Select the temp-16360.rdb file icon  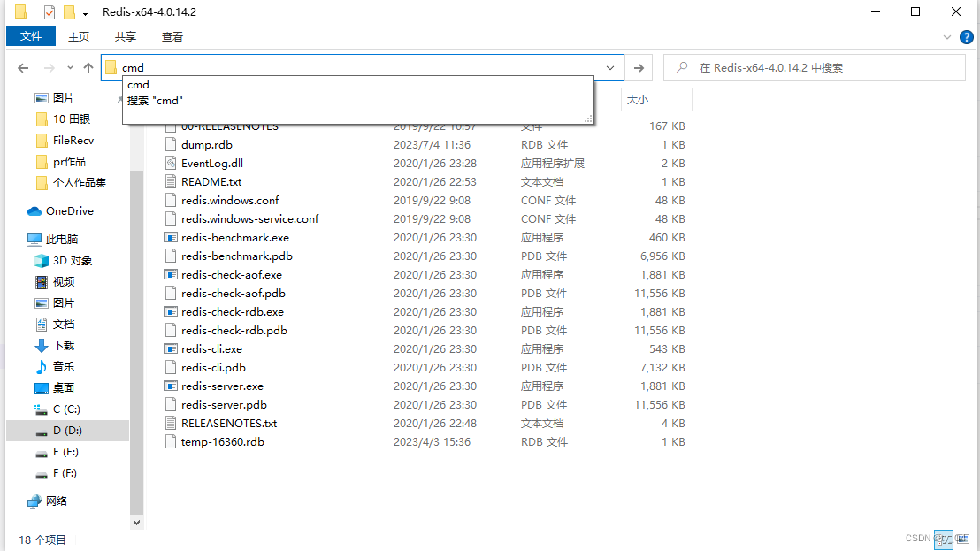tap(171, 441)
